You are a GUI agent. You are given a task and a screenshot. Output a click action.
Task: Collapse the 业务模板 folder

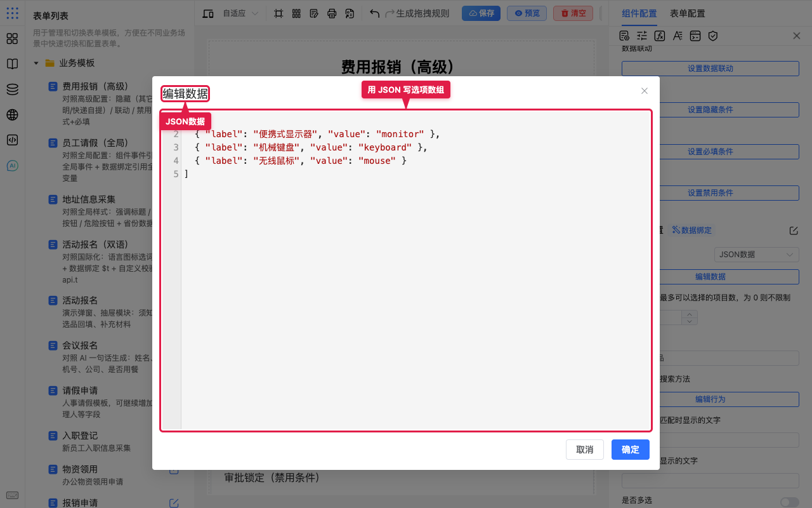click(36, 63)
